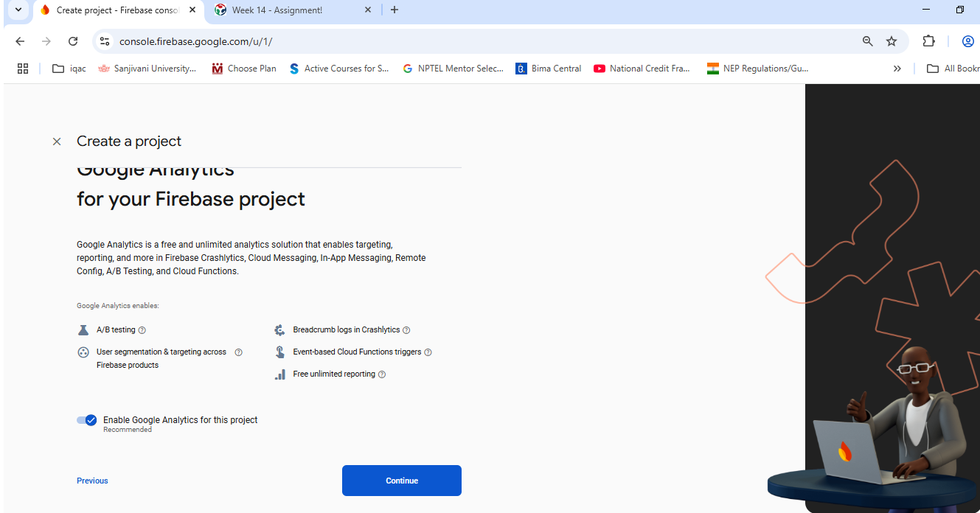Image resolution: width=980 pixels, height=513 pixels.
Task: Open the National Credit Fra... bookmark
Action: coord(642,69)
